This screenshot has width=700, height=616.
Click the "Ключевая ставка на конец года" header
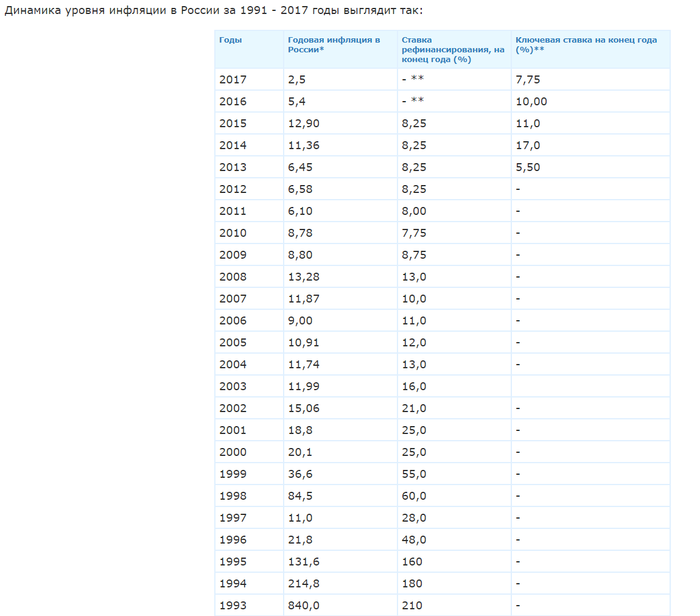pos(586,44)
